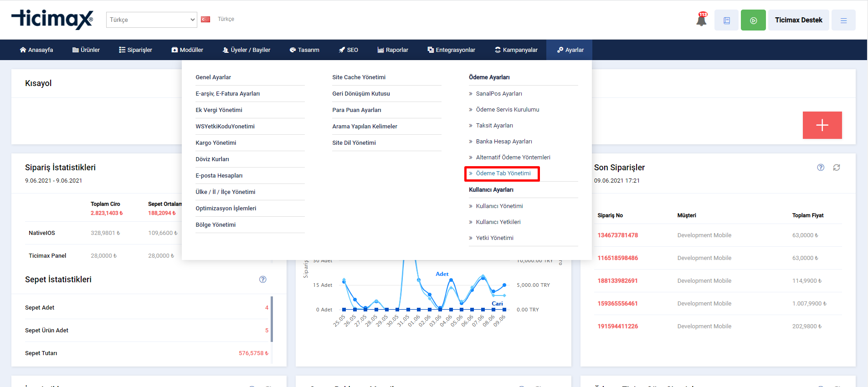
Task: Open the Entegrasyonlar menu
Action: coord(451,50)
